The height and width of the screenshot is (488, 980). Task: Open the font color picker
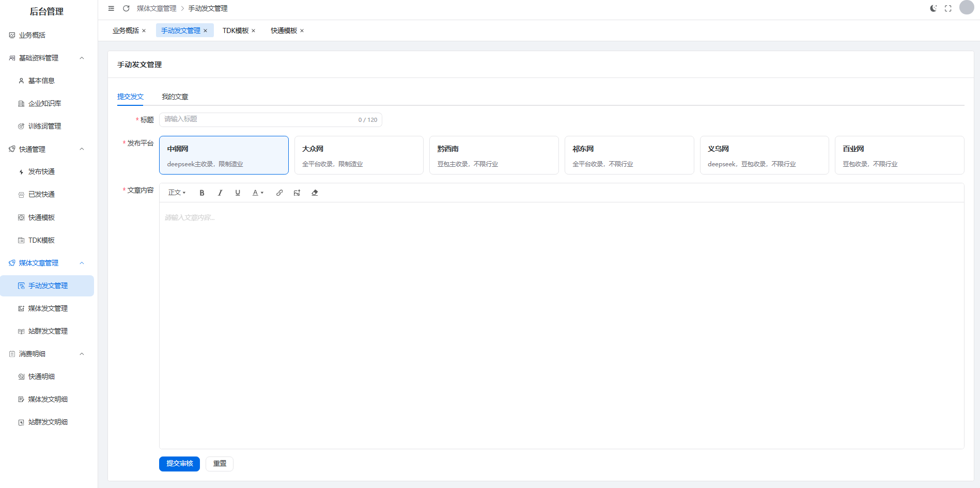(x=258, y=193)
